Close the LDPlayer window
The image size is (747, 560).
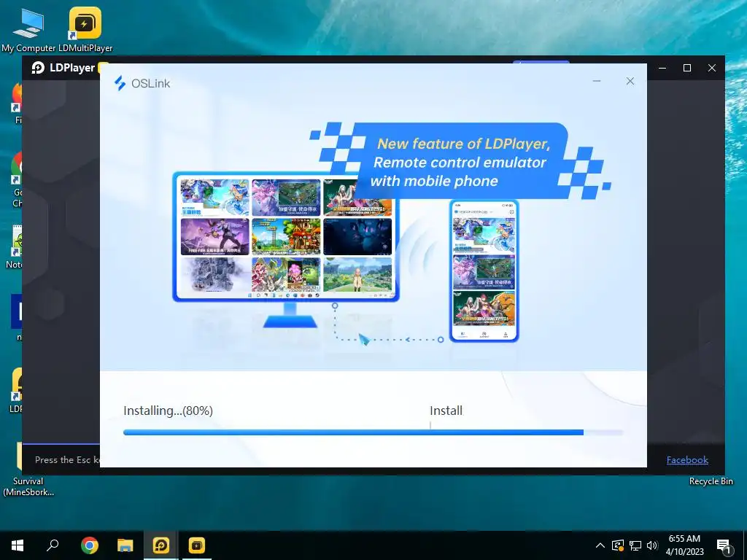pos(712,68)
